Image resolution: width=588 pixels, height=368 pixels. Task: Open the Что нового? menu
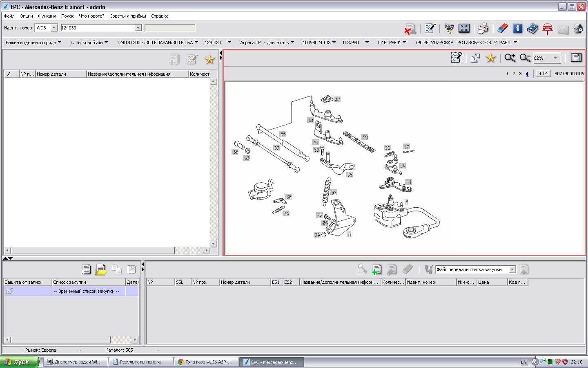coord(91,16)
